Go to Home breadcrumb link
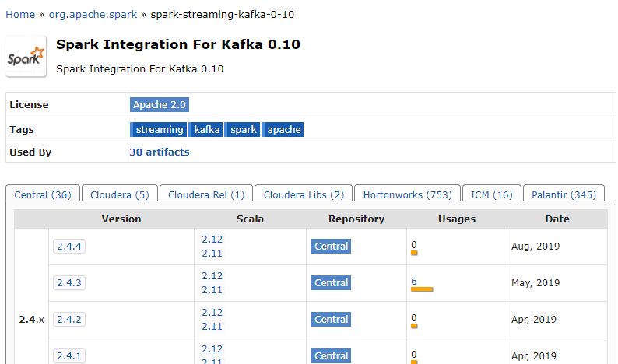This screenshot has width=618, height=364. tap(20, 15)
